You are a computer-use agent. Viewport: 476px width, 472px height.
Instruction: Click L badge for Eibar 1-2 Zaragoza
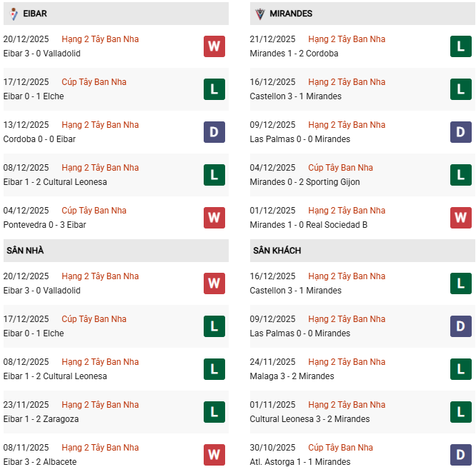click(214, 412)
